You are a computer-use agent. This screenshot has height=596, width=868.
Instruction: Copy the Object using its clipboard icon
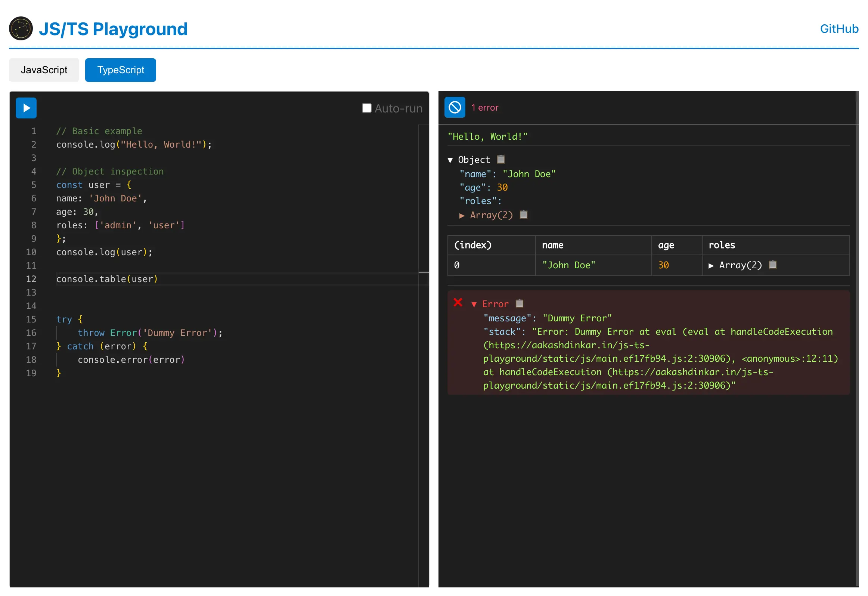coord(500,159)
